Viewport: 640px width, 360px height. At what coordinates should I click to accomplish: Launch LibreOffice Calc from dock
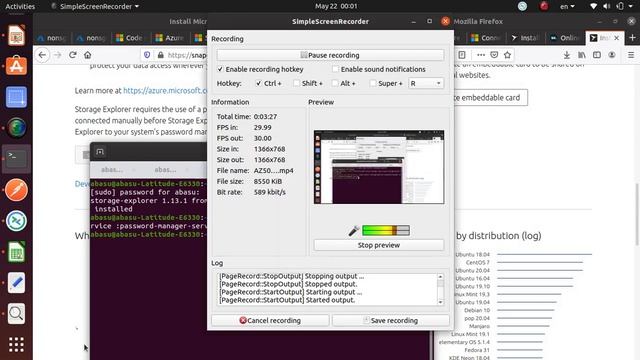pos(16,252)
